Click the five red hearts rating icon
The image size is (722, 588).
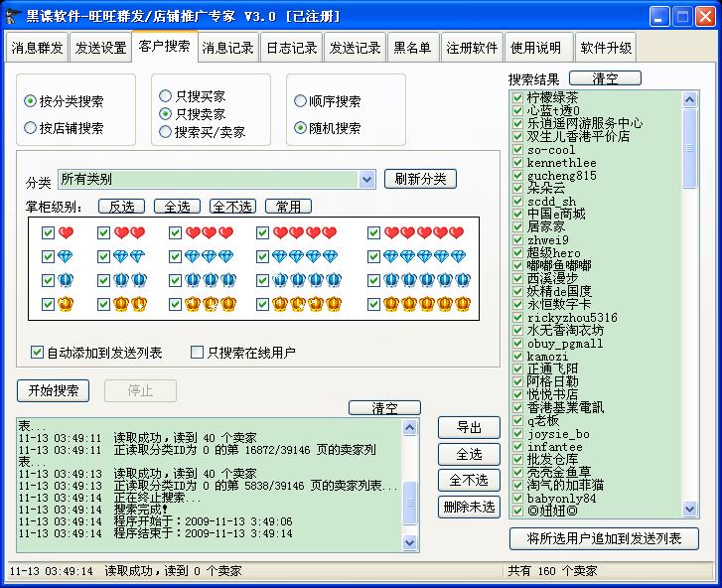[x=424, y=232]
